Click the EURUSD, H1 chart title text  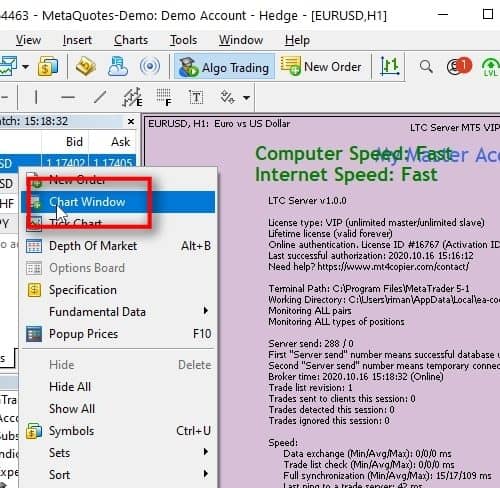coord(219,124)
